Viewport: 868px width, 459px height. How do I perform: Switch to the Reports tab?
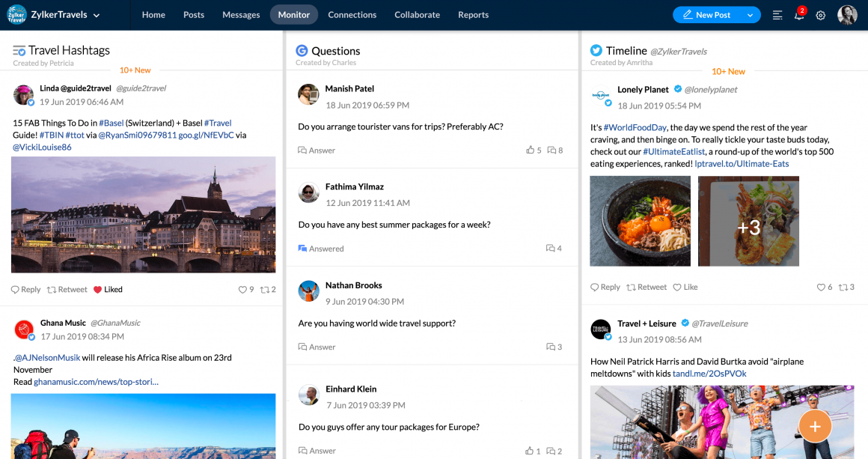click(473, 15)
